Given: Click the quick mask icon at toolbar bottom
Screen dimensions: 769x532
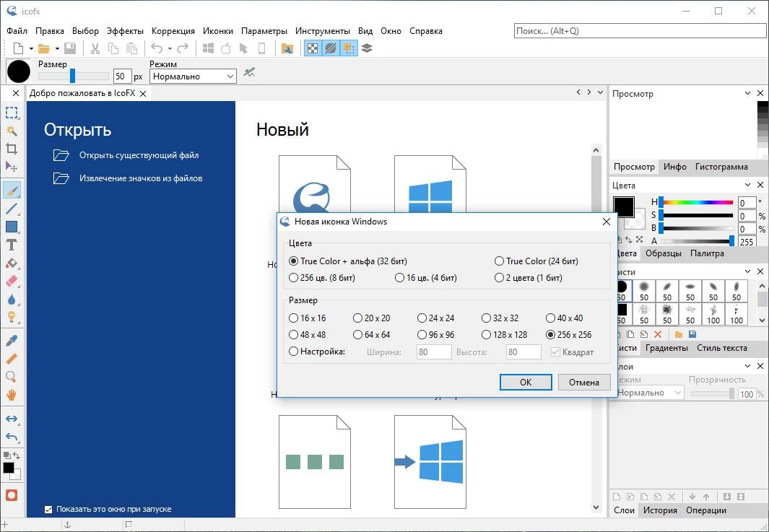Looking at the screenshot, I should tap(12, 494).
